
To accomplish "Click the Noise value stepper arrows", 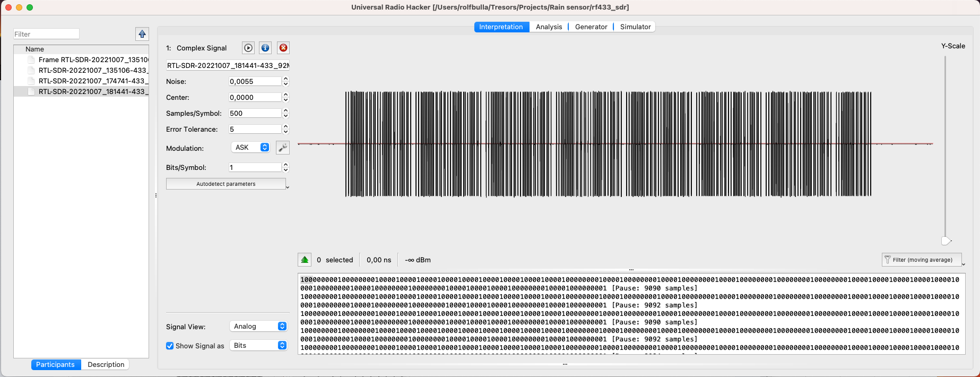I will (x=286, y=81).
